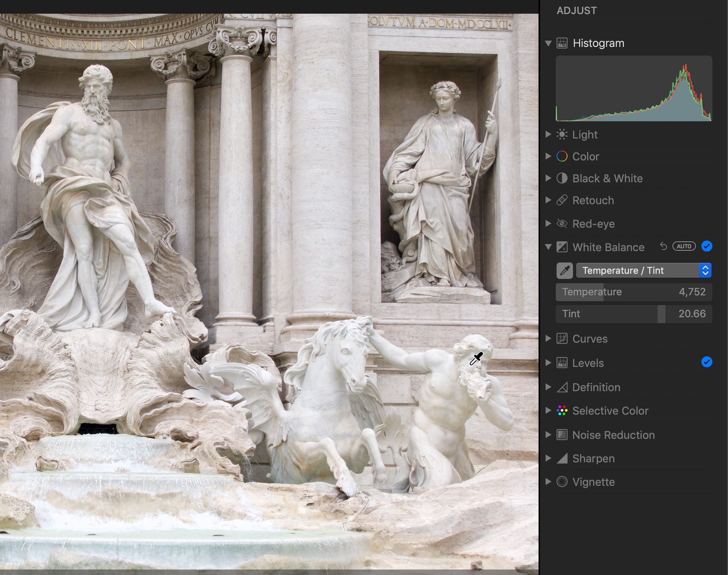728x575 pixels.
Task: Click the Sharpen wedge icon
Action: pyautogui.click(x=562, y=458)
